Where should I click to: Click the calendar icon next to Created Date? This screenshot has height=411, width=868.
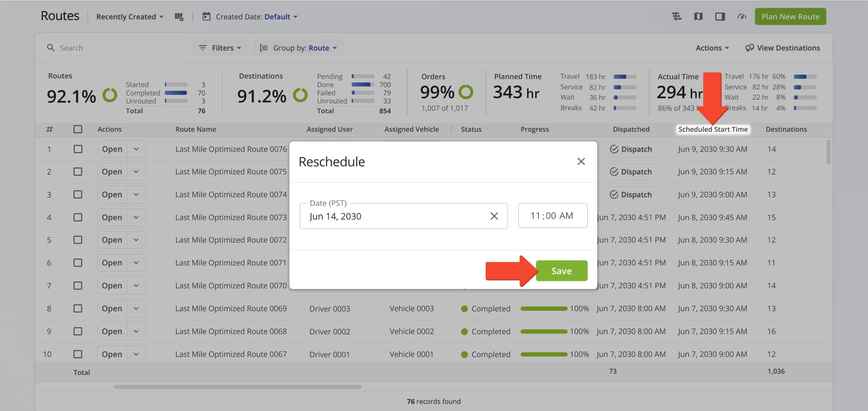pyautogui.click(x=206, y=17)
